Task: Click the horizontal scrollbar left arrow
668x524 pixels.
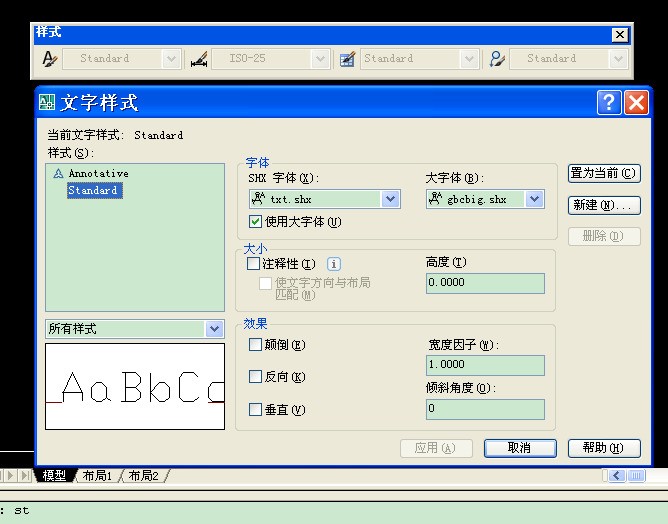Action: (616, 475)
